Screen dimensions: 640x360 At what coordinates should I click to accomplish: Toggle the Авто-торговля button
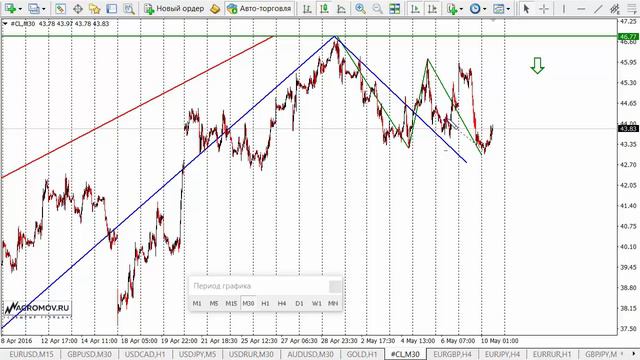click(259, 8)
